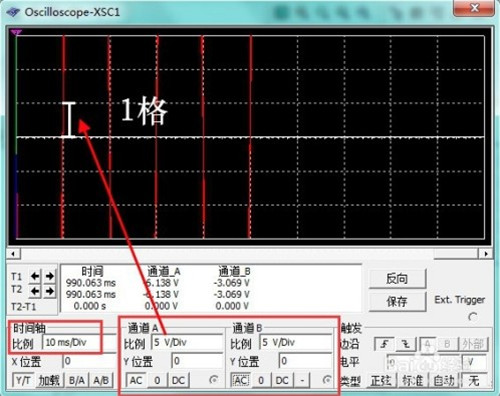Click the Channel B minus (-) invert button
Viewport: 500px width, 396px height.
click(x=302, y=380)
